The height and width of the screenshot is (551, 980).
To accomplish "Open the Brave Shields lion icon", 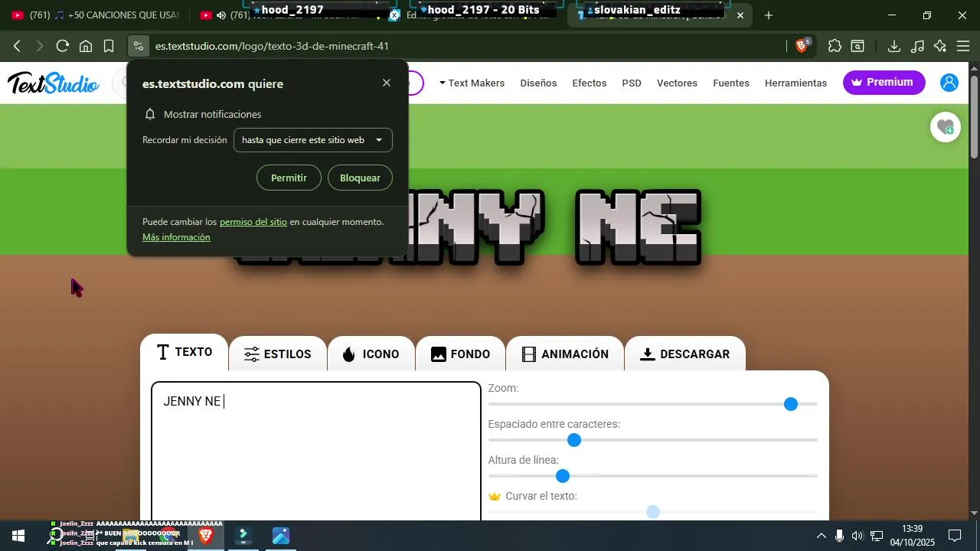I will pos(802,46).
